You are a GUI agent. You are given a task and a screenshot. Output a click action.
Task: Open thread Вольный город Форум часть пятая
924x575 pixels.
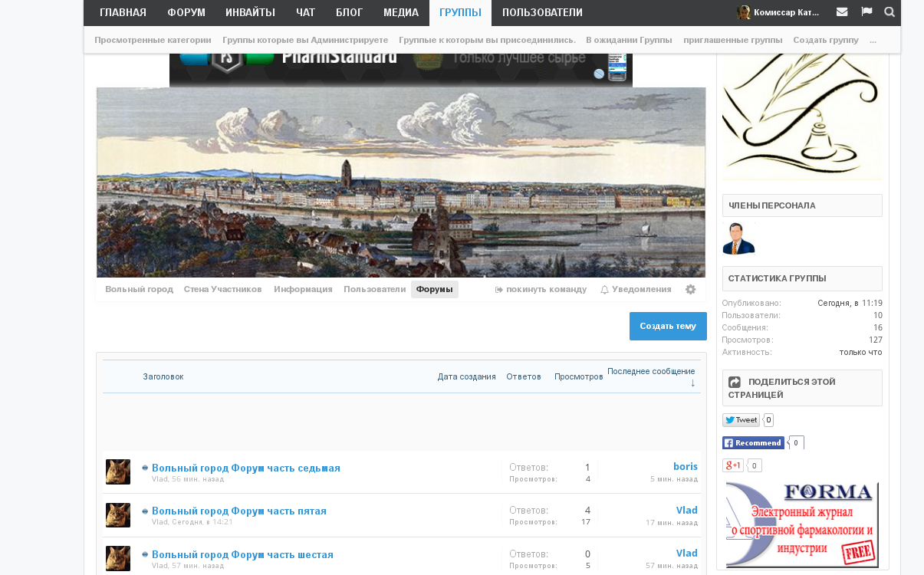coord(239,511)
